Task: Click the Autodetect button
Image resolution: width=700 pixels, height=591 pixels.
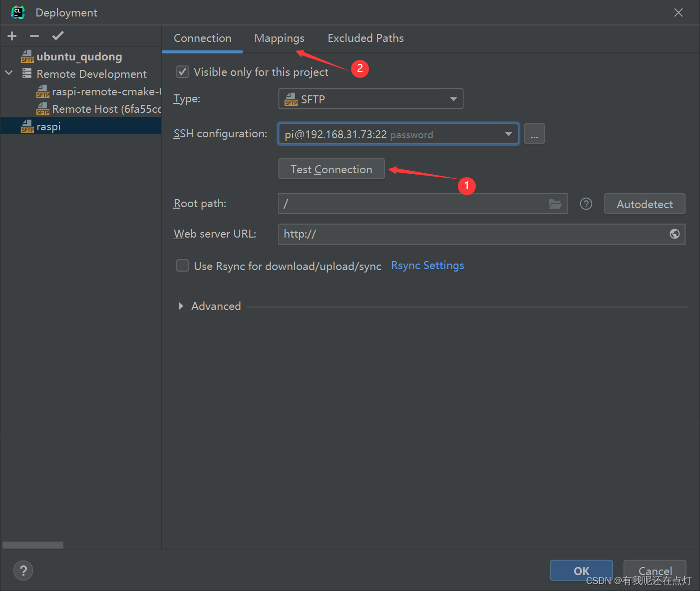Action: [644, 204]
